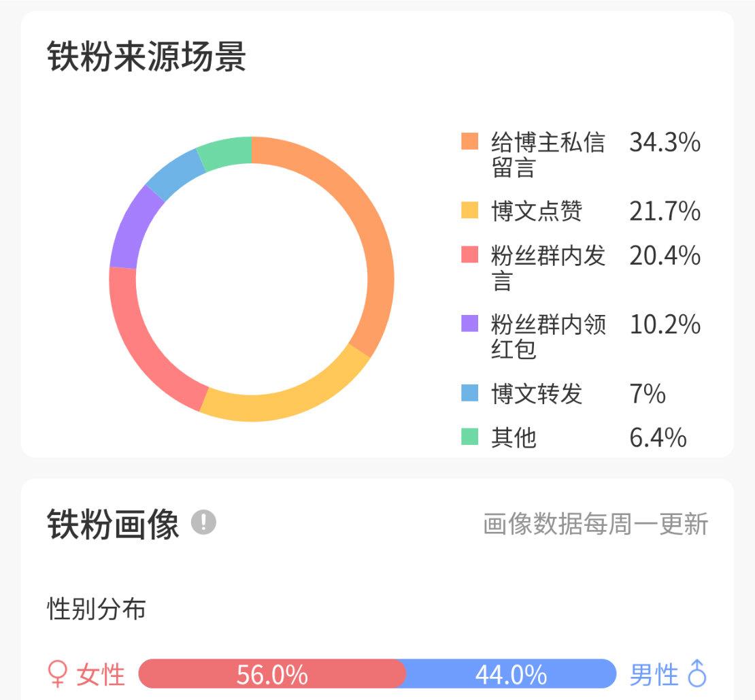Select the green 其他 legend swatch

pos(469,437)
